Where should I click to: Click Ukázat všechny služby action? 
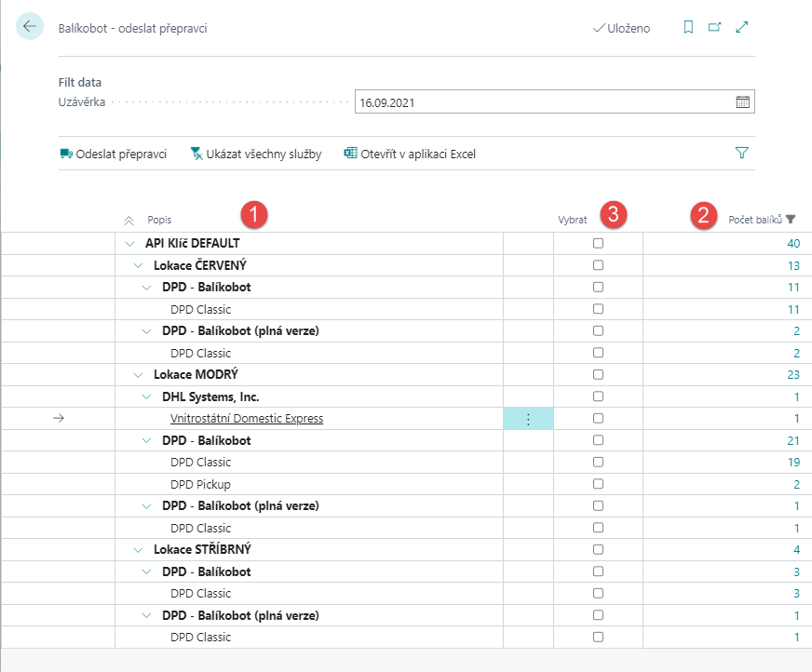point(255,154)
